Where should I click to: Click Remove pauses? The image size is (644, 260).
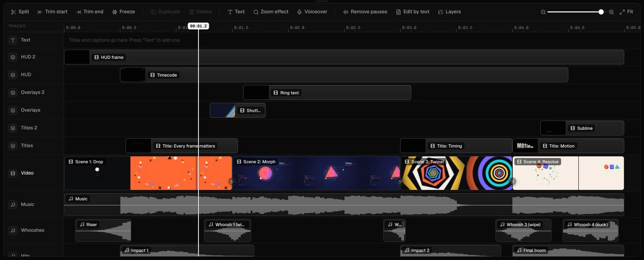[x=365, y=12]
